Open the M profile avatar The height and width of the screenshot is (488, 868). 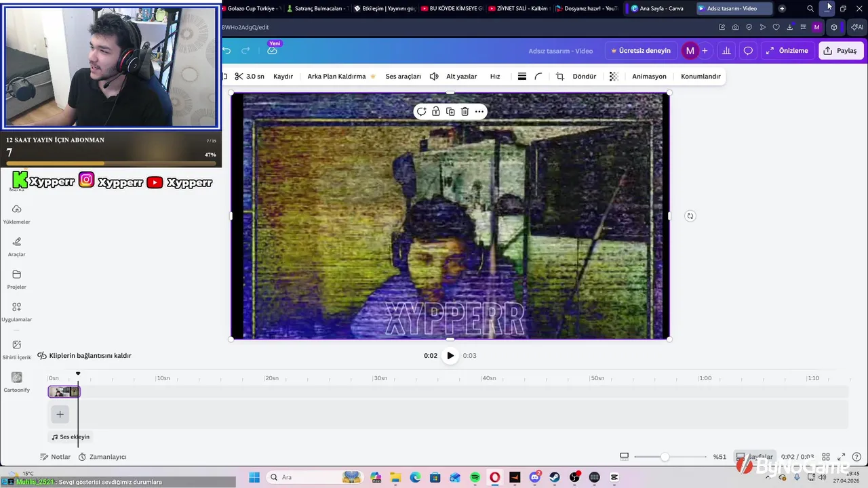coord(690,51)
